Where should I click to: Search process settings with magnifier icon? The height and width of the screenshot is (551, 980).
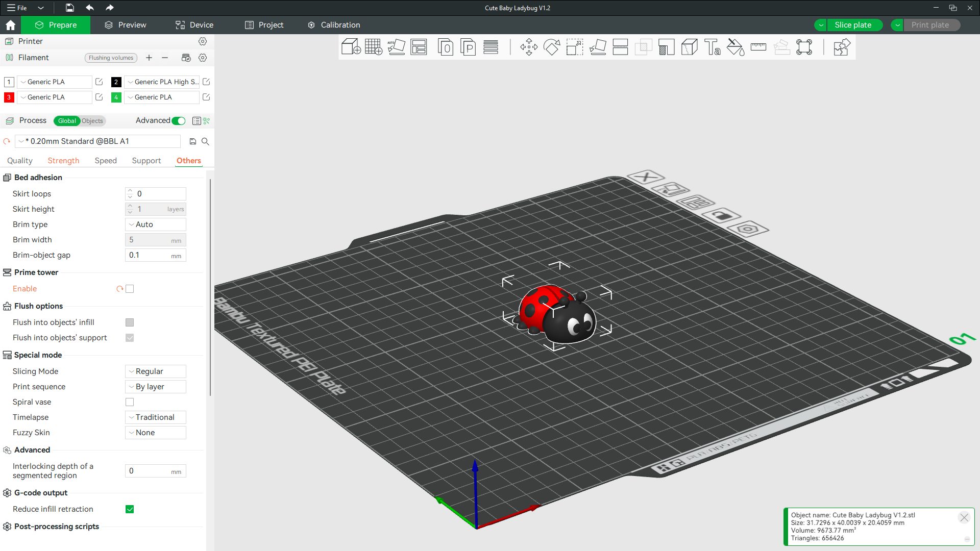[205, 141]
